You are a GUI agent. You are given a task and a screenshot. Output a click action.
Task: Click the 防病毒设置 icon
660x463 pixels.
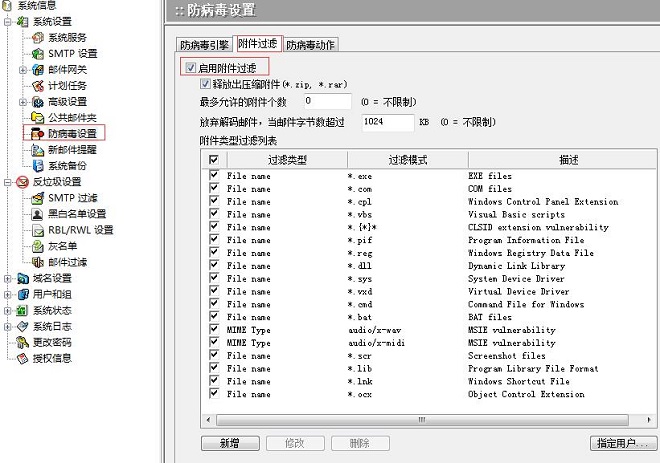(38, 133)
